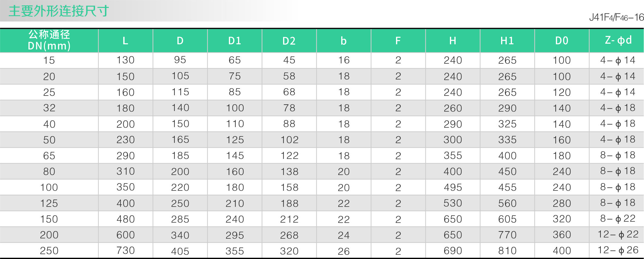
Task: Select the D0 column header
Action: (x=562, y=41)
